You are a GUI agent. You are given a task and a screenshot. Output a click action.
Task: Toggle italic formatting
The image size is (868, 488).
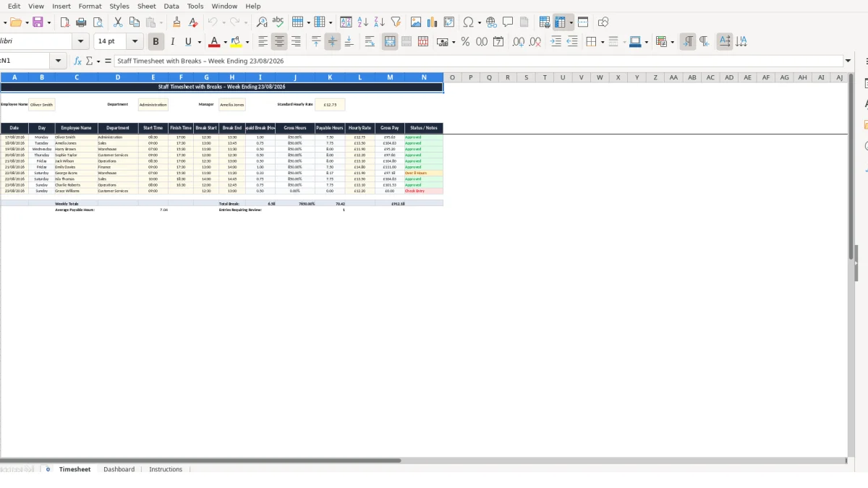172,42
